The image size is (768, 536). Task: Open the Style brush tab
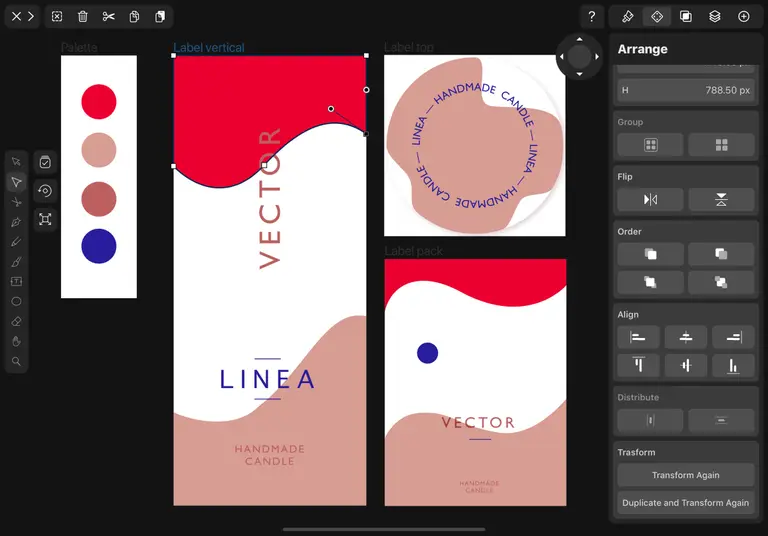627,17
